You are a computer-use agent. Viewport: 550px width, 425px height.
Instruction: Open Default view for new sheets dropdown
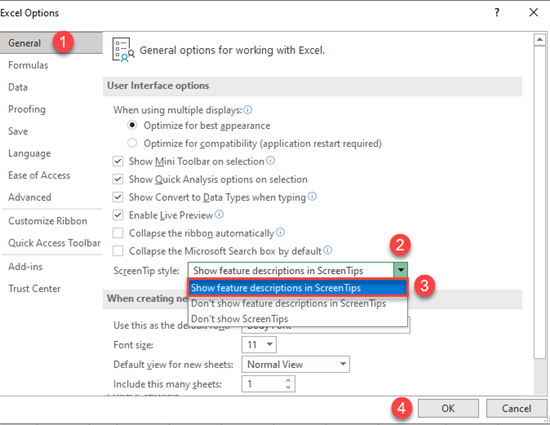[x=343, y=364]
